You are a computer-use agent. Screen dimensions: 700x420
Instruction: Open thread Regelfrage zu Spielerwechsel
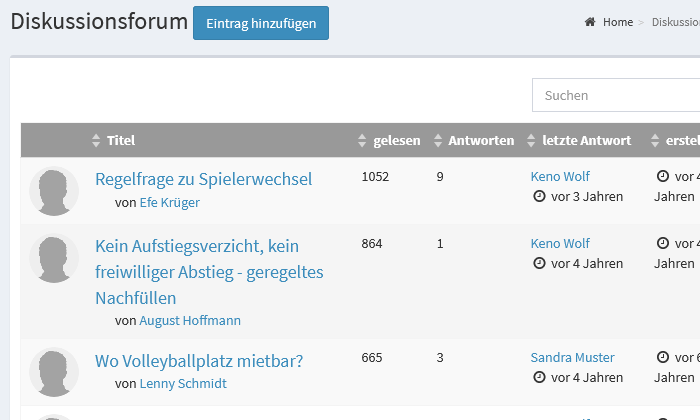point(204,179)
